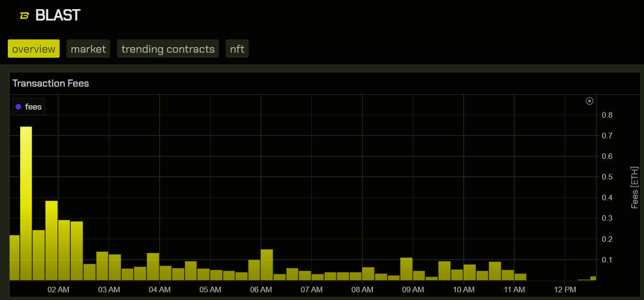Select the 02 AM axis label
The width and height of the screenshot is (644, 300).
58,290
